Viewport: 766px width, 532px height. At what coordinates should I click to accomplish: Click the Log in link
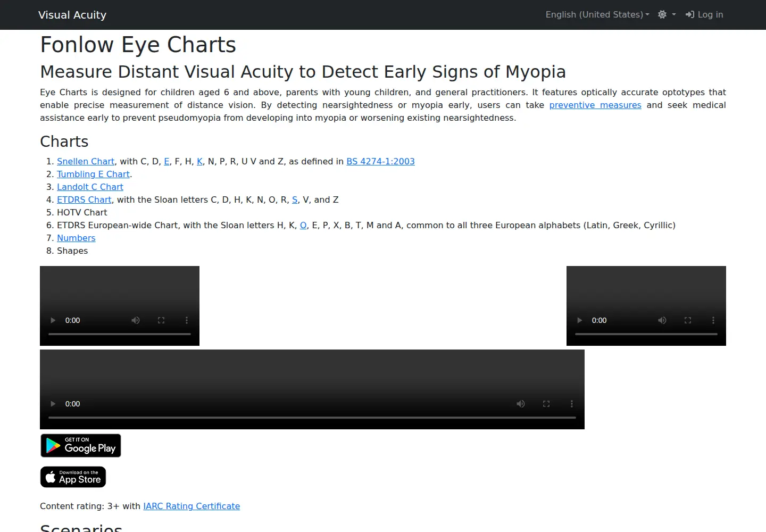tap(704, 15)
